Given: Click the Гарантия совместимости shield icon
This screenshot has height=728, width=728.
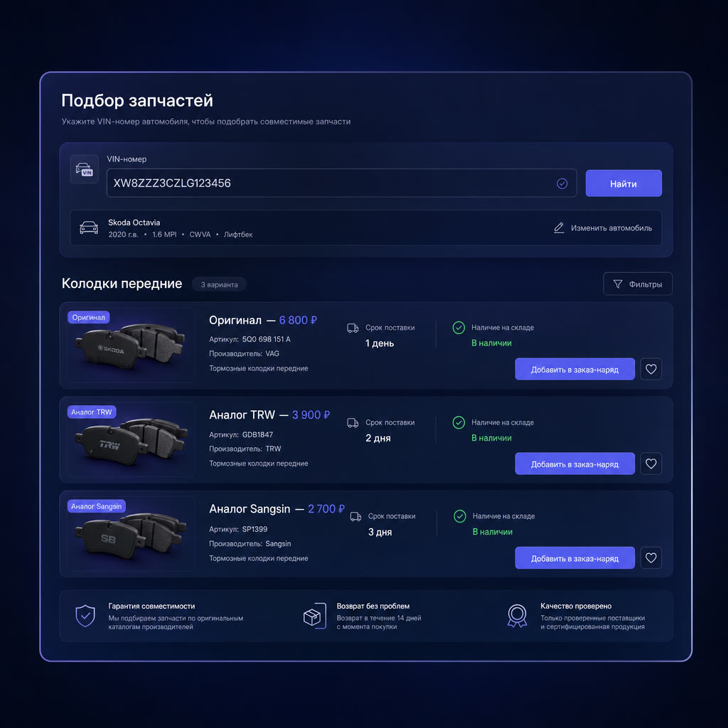Looking at the screenshot, I should point(85,616).
